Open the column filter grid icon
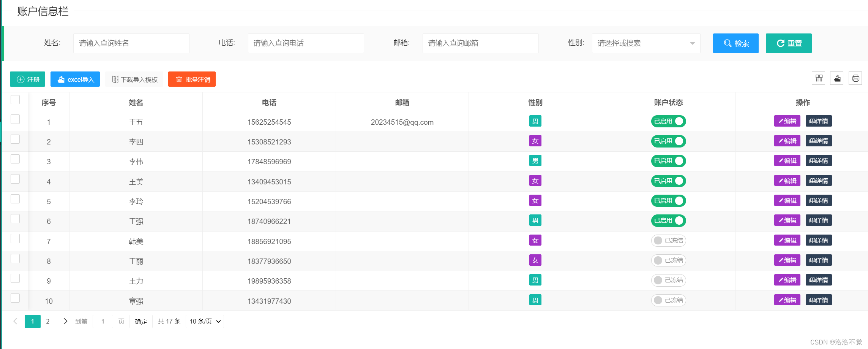Viewport: 868px width, 349px height. (819, 78)
